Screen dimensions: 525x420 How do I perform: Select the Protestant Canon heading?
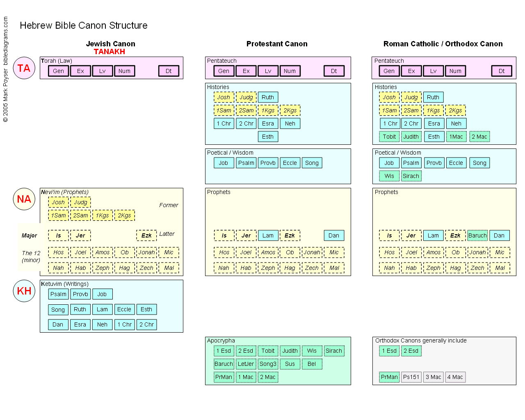pyautogui.click(x=277, y=44)
